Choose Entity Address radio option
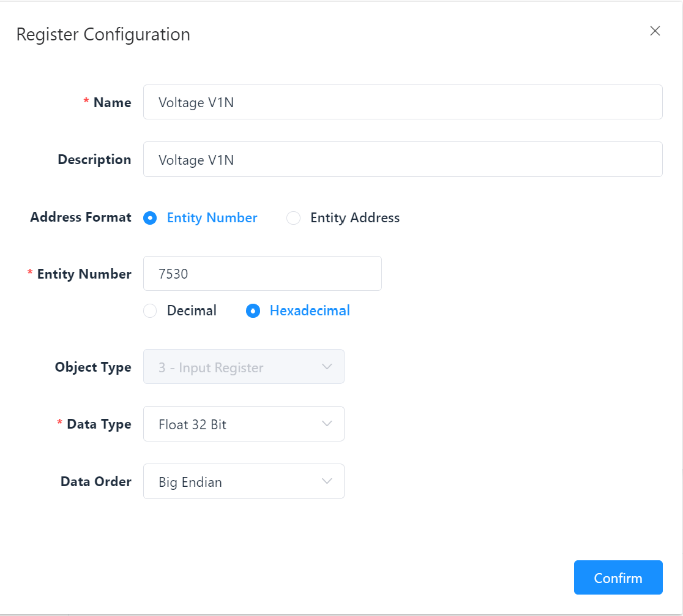 pyautogui.click(x=294, y=218)
